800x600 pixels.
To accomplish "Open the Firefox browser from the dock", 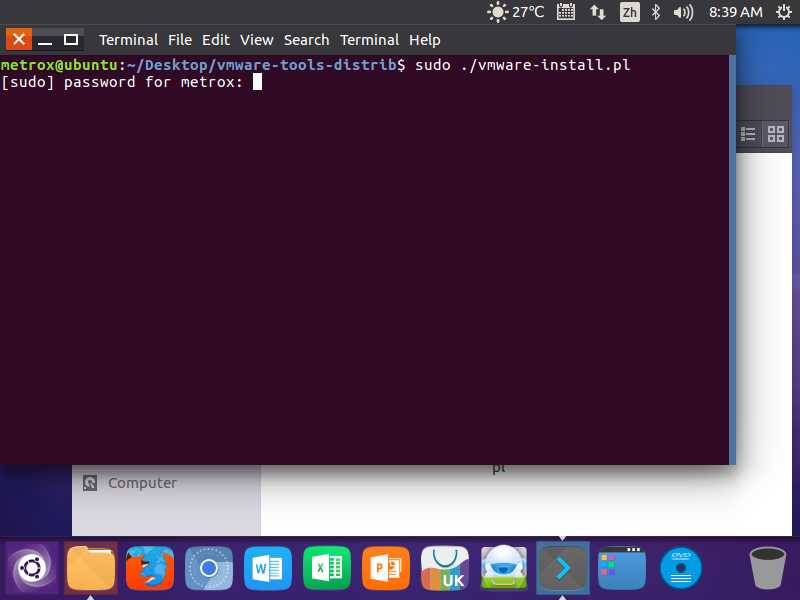I will pyautogui.click(x=149, y=569).
